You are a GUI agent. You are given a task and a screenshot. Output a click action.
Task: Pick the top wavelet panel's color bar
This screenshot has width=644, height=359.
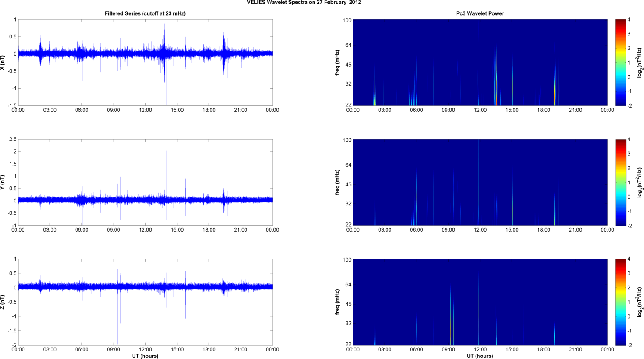[x=620, y=62]
